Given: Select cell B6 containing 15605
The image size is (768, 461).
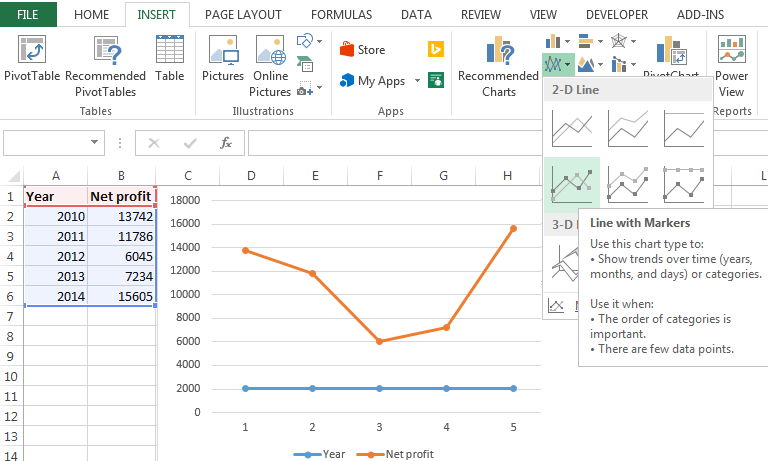Looking at the screenshot, I should [121, 297].
